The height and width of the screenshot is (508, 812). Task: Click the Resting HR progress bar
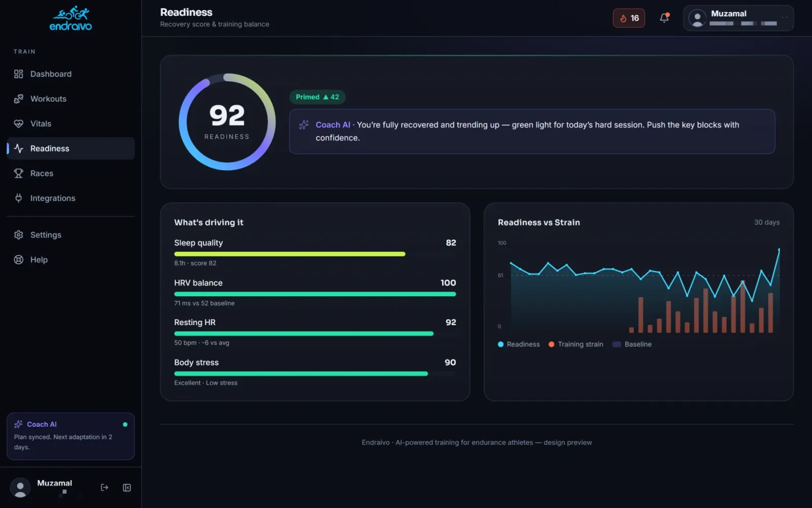pos(315,334)
